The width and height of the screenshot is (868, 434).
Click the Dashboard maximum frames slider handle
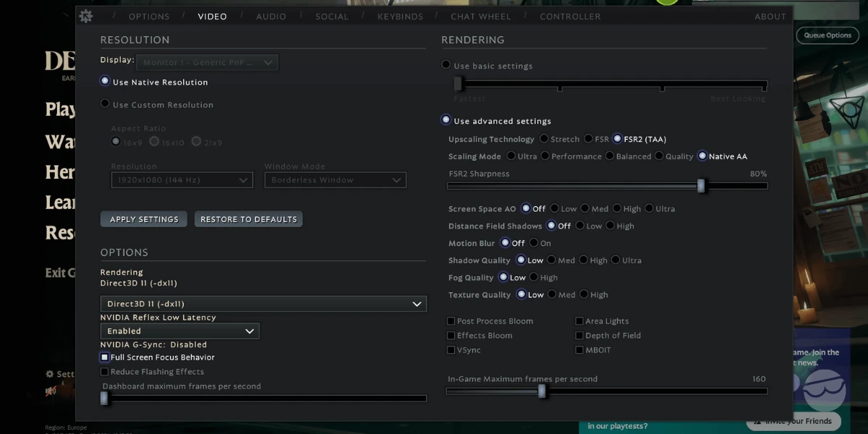[104, 398]
